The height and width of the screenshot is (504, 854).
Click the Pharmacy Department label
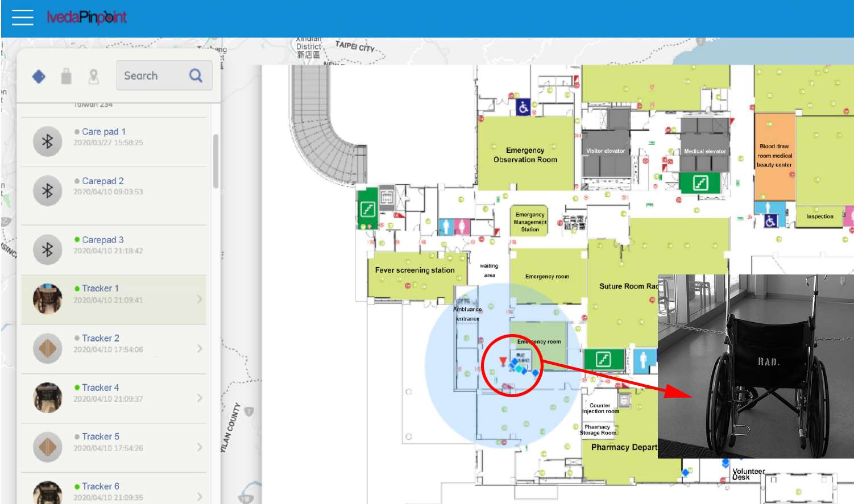(x=624, y=447)
